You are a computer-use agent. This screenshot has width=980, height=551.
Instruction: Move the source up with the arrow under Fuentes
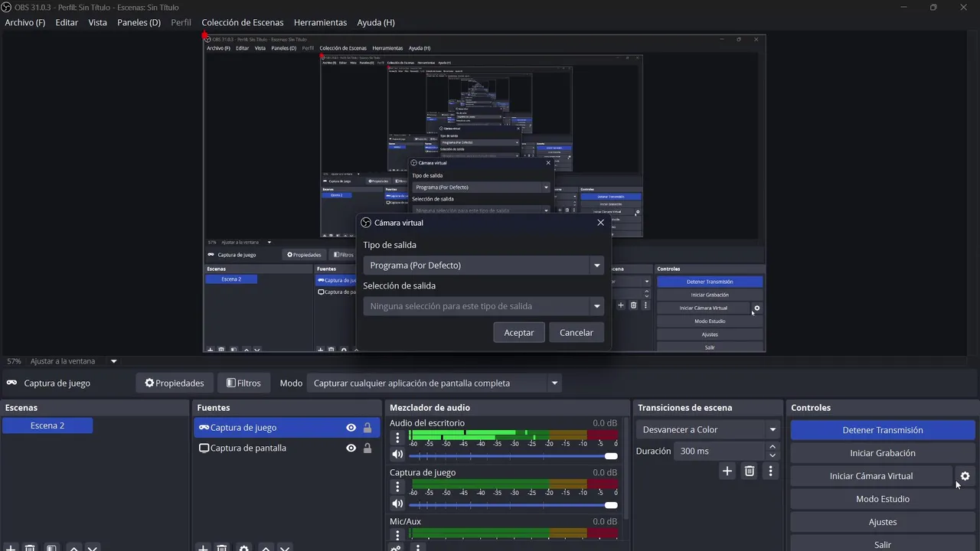(265, 547)
